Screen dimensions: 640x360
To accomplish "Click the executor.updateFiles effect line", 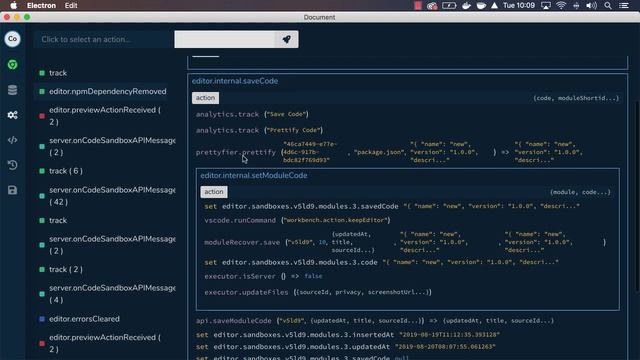I will click(318, 292).
